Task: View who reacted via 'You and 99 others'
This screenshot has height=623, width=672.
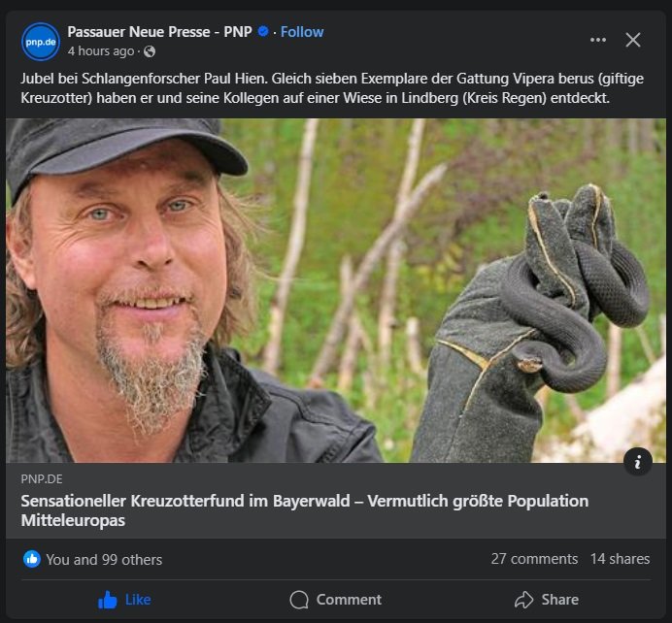Action: [104, 559]
